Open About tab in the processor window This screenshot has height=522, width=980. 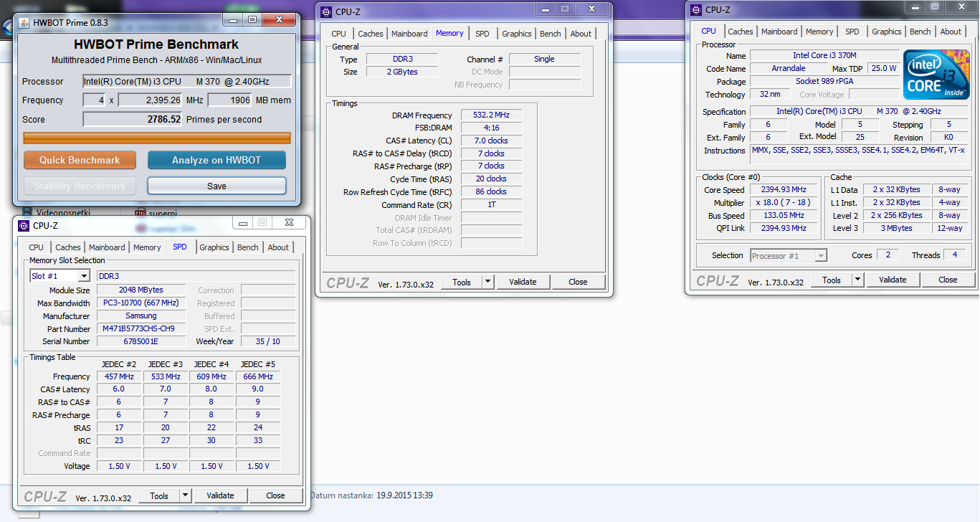pos(951,32)
